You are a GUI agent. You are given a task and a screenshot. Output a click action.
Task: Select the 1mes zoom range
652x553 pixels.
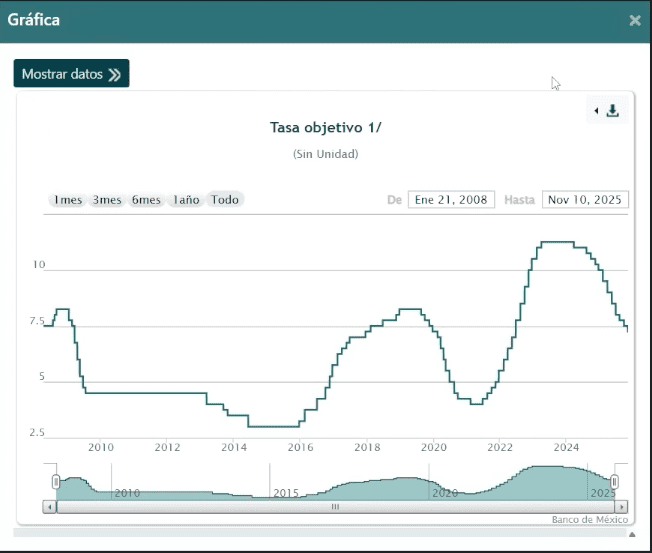pyautogui.click(x=68, y=200)
